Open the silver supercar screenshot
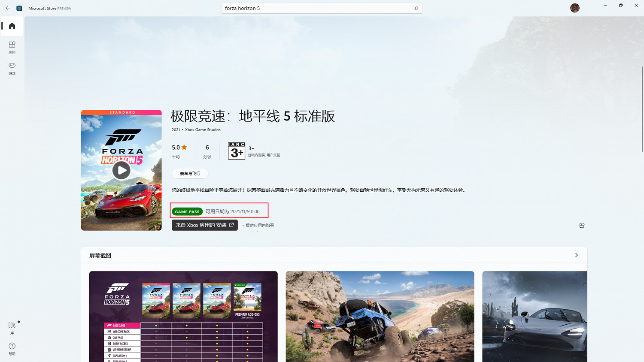Image resolution: width=644 pixels, height=362 pixels. (x=535, y=316)
